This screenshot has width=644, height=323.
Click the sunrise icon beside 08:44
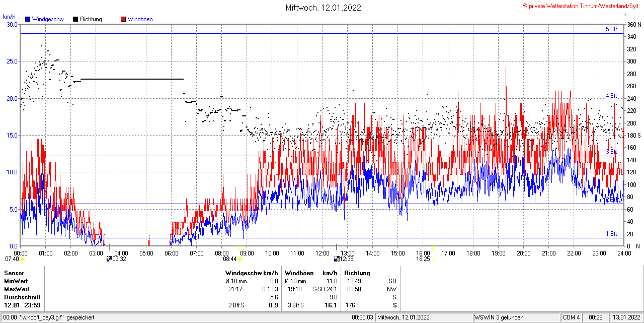click(239, 260)
